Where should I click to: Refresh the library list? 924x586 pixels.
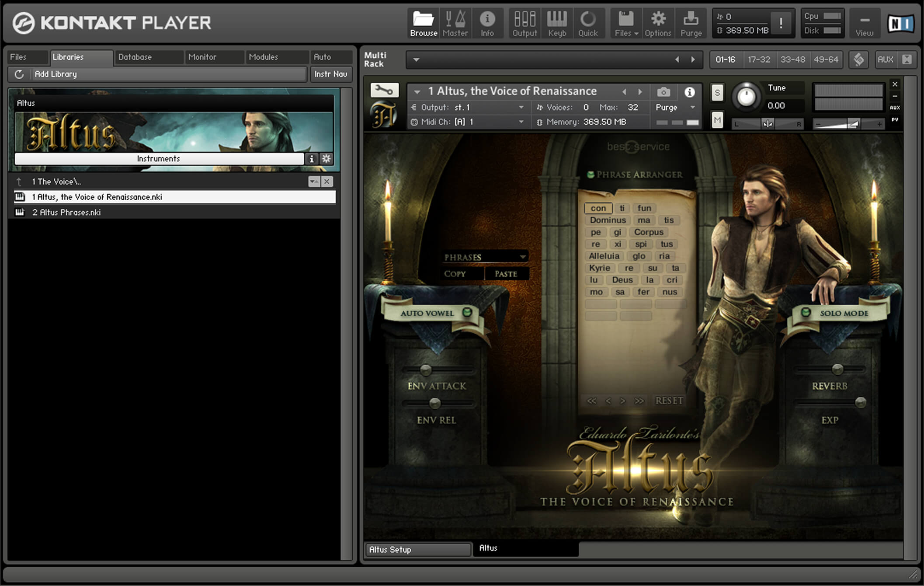coord(19,74)
